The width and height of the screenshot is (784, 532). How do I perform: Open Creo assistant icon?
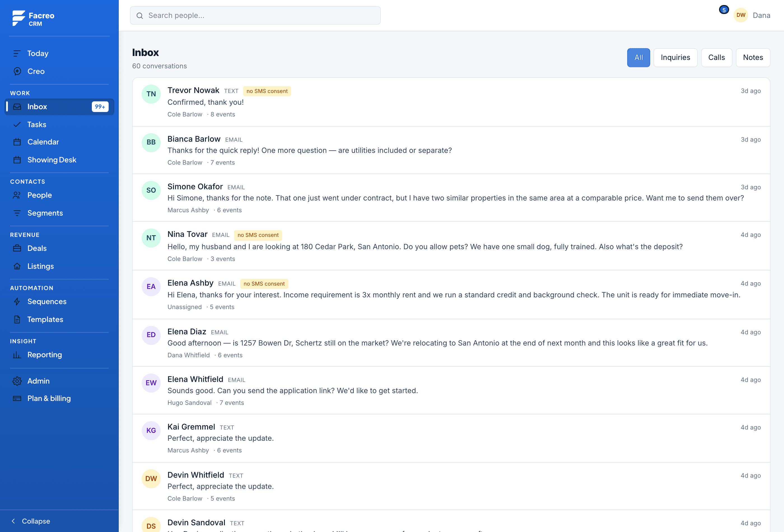click(17, 71)
